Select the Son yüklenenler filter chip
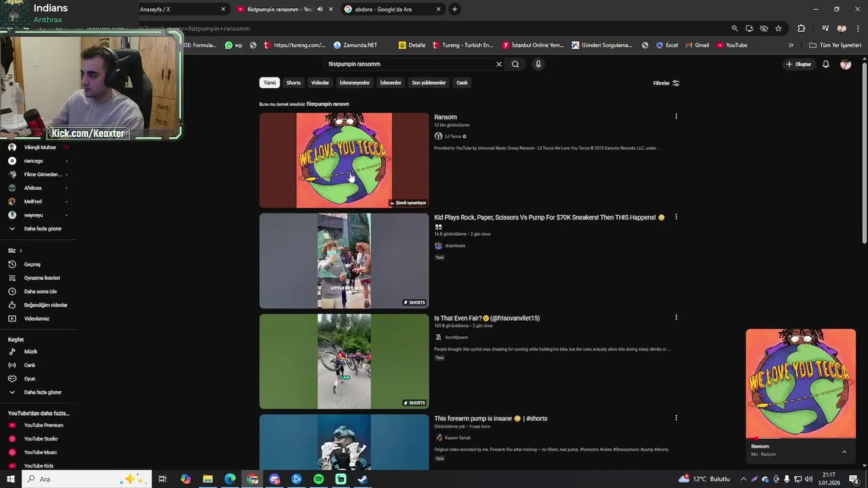The image size is (868, 488). [429, 83]
